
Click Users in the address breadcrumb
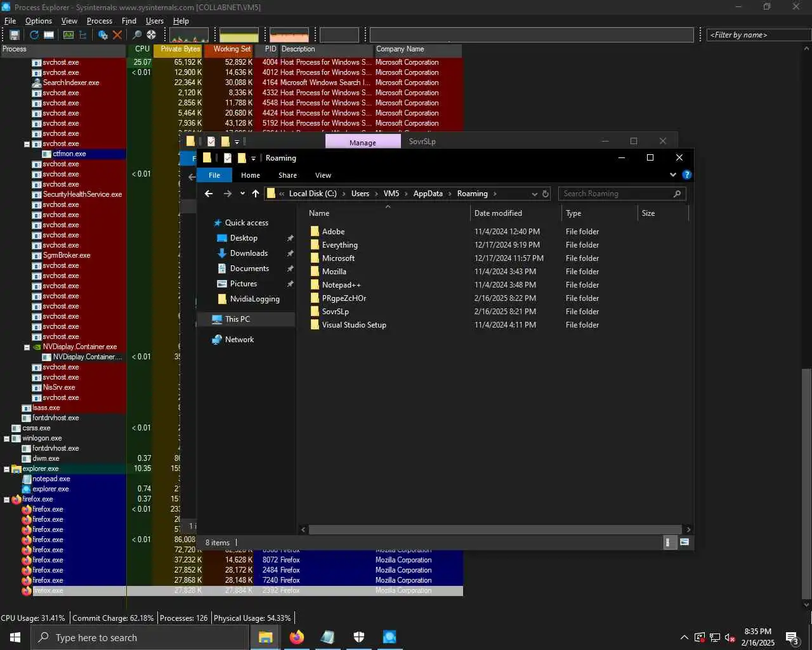(x=360, y=194)
